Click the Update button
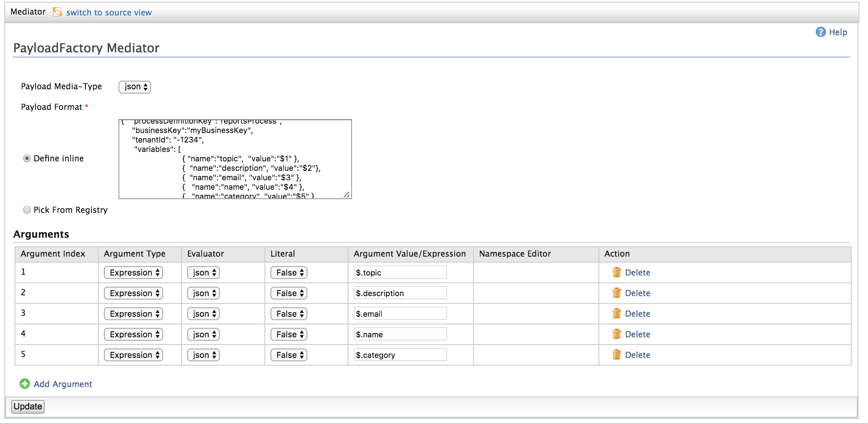Screen dimensions: 868x424 (x=28, y=406)
